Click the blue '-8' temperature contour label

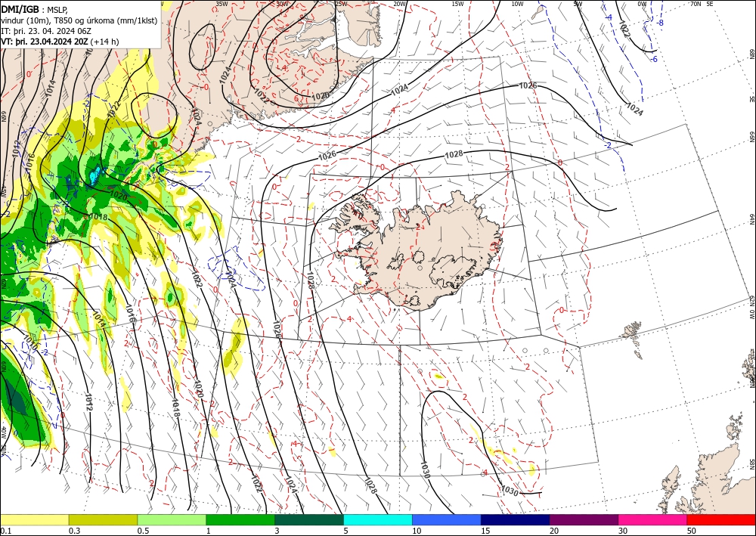(x=660, y=23)
